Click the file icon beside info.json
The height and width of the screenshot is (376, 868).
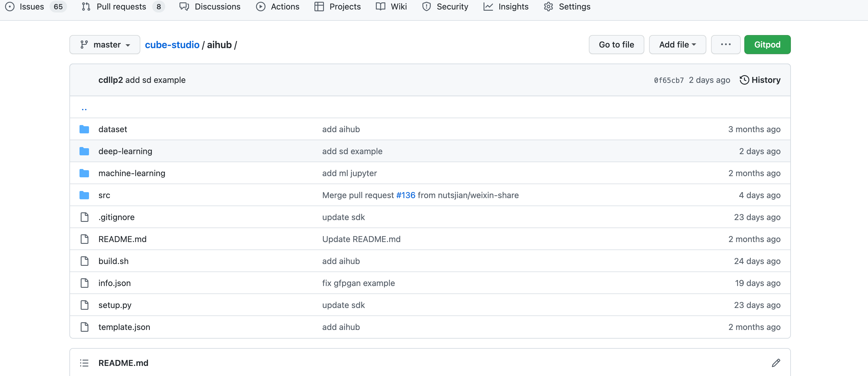point(85,283)
